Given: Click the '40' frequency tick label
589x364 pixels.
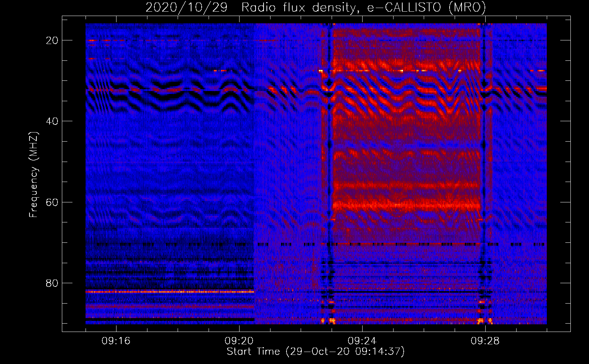Looking at the screenshot, I should [x=52, y=121].
